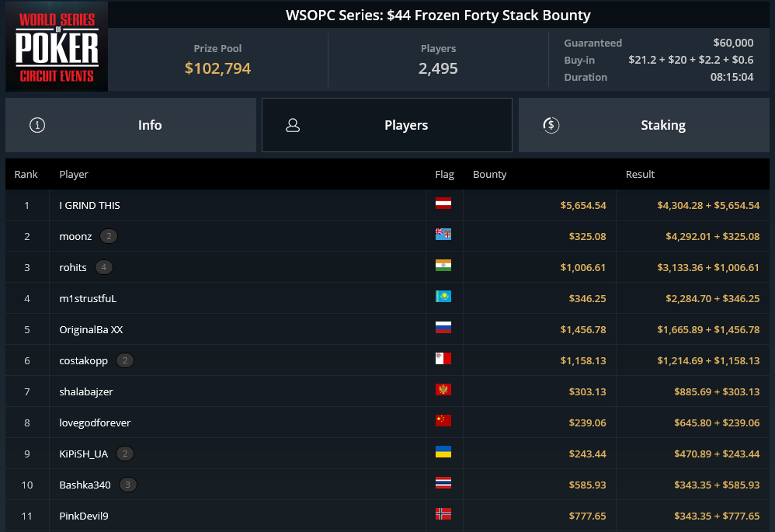This screenshot has width=775, height=532.
Task: Click the person silhouette icon
Action: tap(293, 125)
